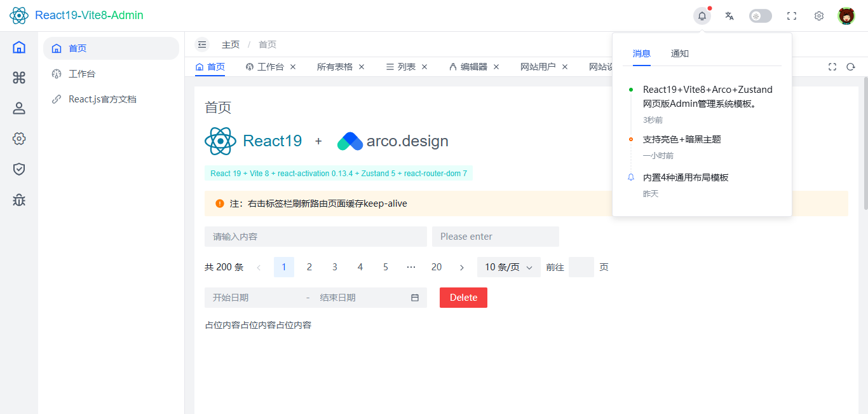Screen dimensions: 868x414
Task: Select home icon in left rail
Action: pos(19,47)
